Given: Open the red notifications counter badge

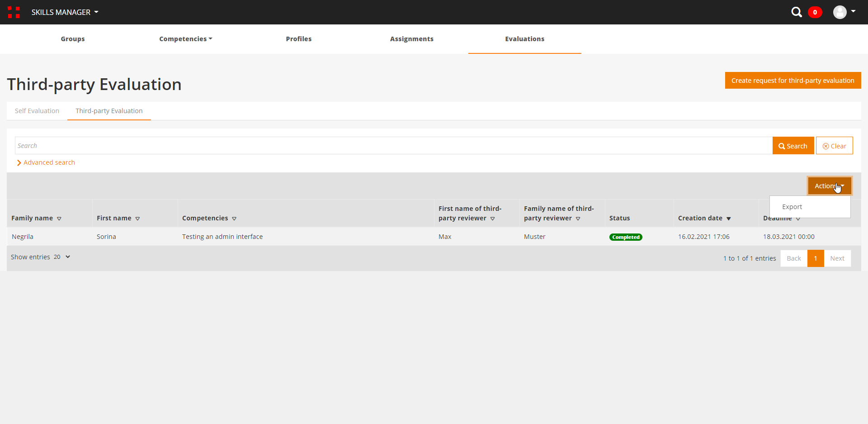Looking at the screenshot, I should [815, 12].
